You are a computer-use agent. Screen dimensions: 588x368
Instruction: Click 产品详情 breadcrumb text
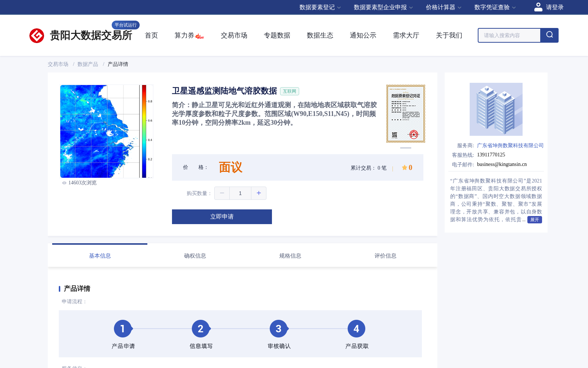click(118, 64)
